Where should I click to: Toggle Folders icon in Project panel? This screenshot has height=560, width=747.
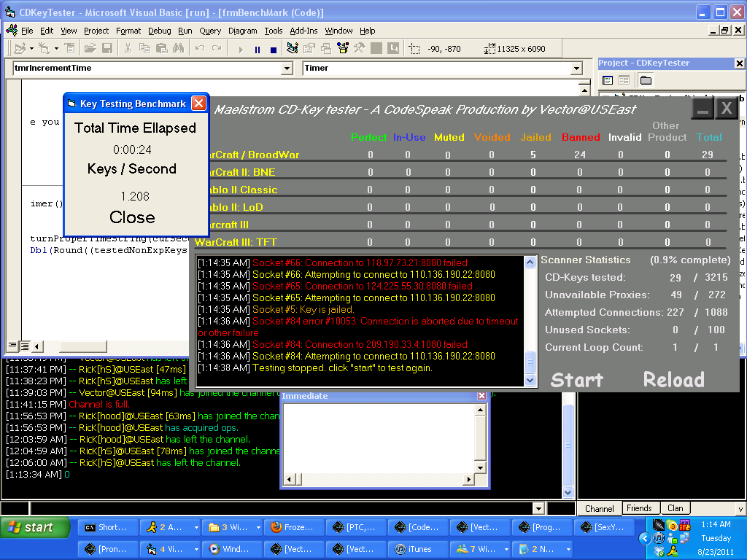pyautogui.click(x=646, y=80)
